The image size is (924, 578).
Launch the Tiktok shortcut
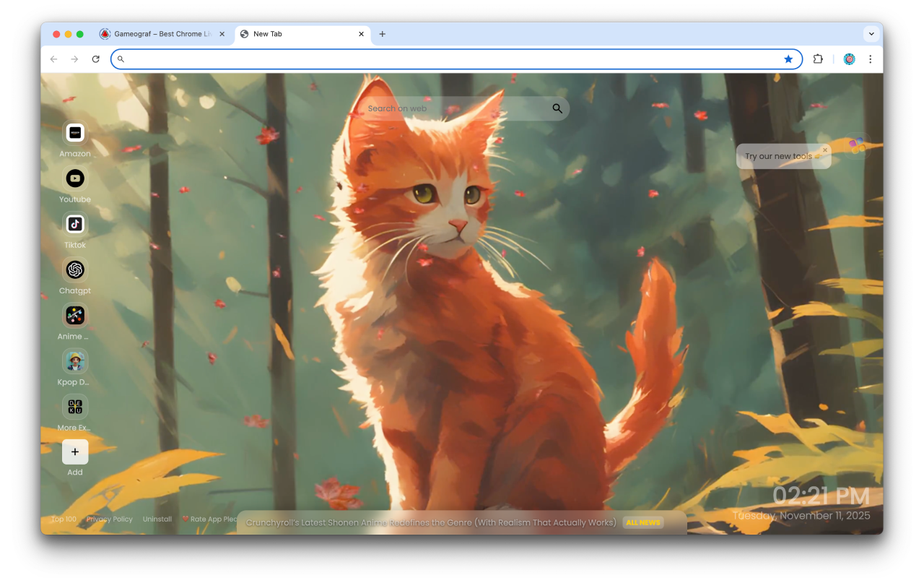[x=75, y=224]
